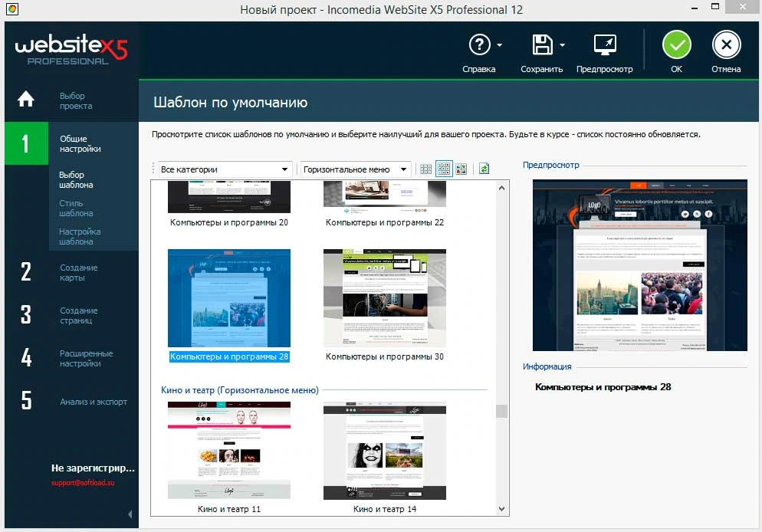Click Кино и театр category header
The height and width of the screenshot is (532, 762).
(240, 390)
